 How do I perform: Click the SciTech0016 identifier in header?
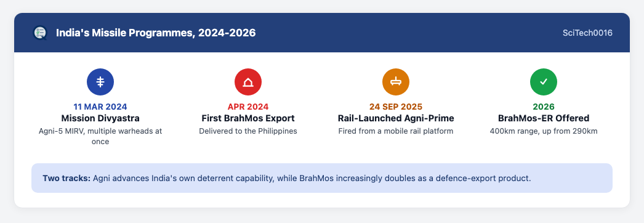tap(587, 33)
